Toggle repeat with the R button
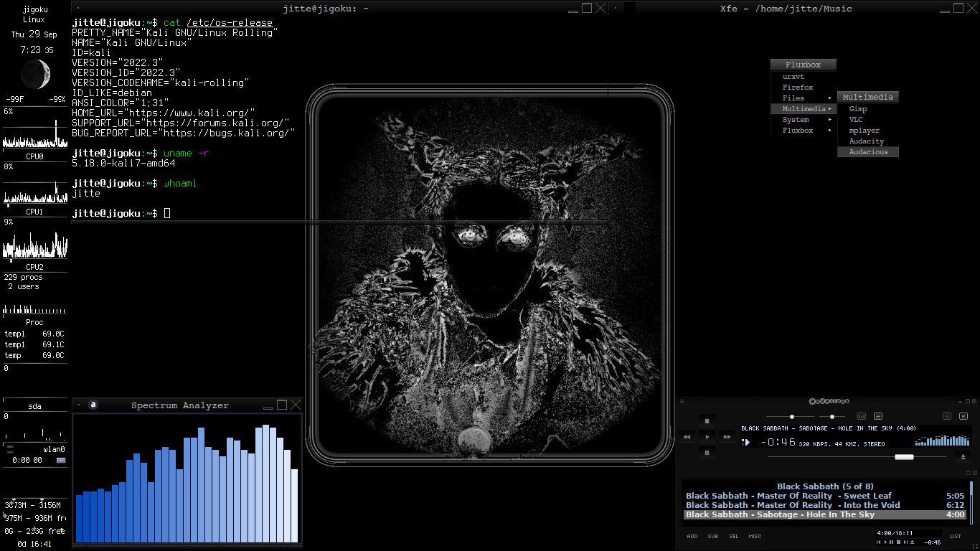The height and width of the screenshot is (551, 980). [x=963, y=416]
